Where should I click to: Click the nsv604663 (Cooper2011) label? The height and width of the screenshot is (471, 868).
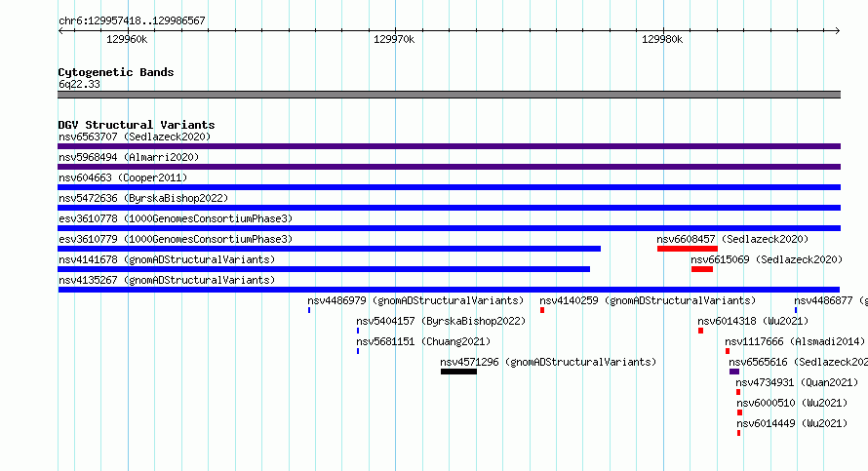click(x=123, y=177)
